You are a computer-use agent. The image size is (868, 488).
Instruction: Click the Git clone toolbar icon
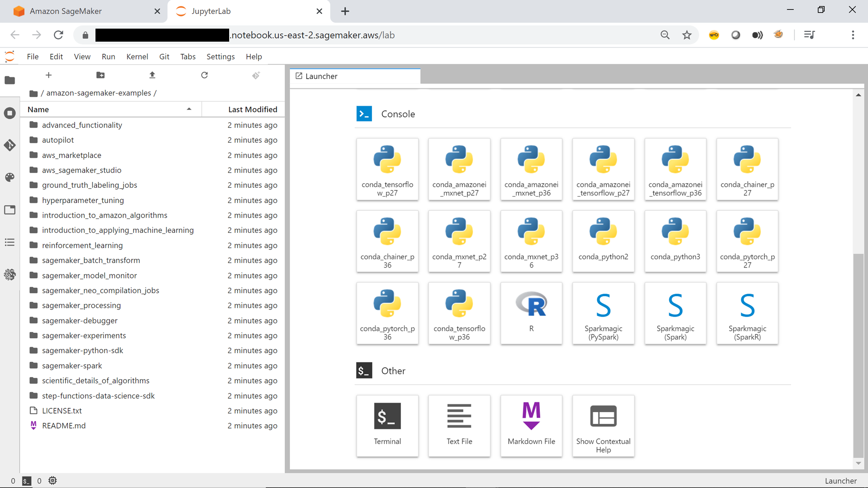coord(256,75)
